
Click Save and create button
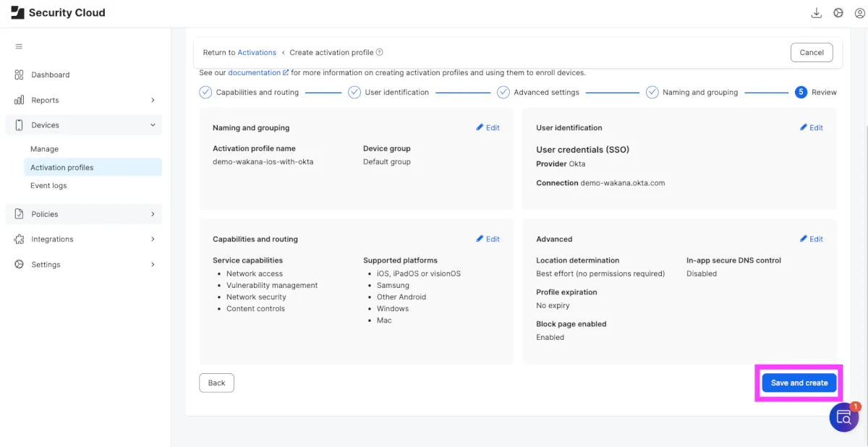(799, 383)
